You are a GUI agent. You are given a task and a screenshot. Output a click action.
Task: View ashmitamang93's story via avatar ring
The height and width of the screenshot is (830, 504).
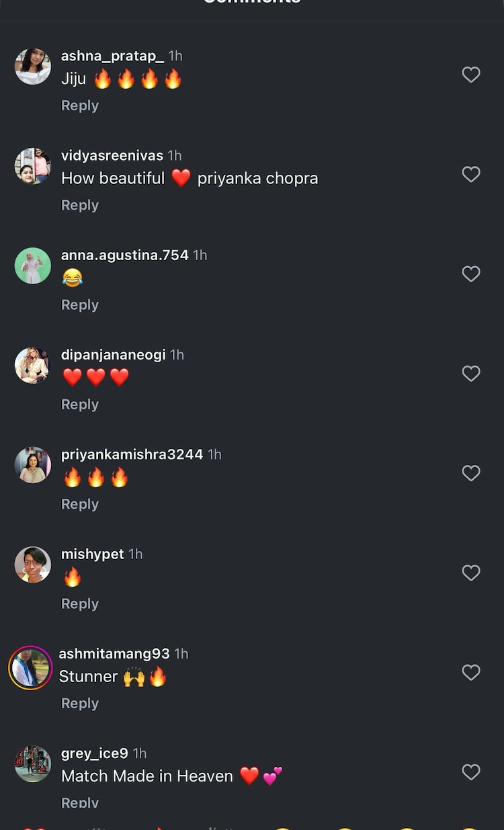click(30, 667)
